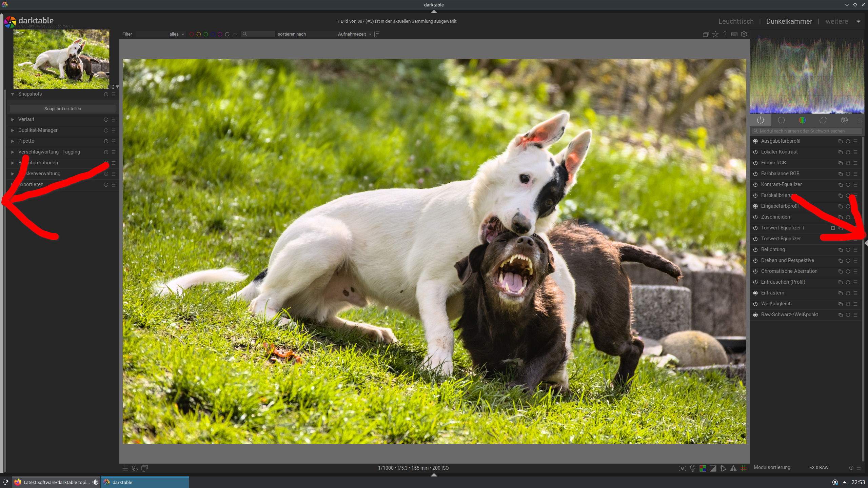The width and height of the screenshot is (868, 488).
Task: Open the weitere views menu
Action: 836,21
